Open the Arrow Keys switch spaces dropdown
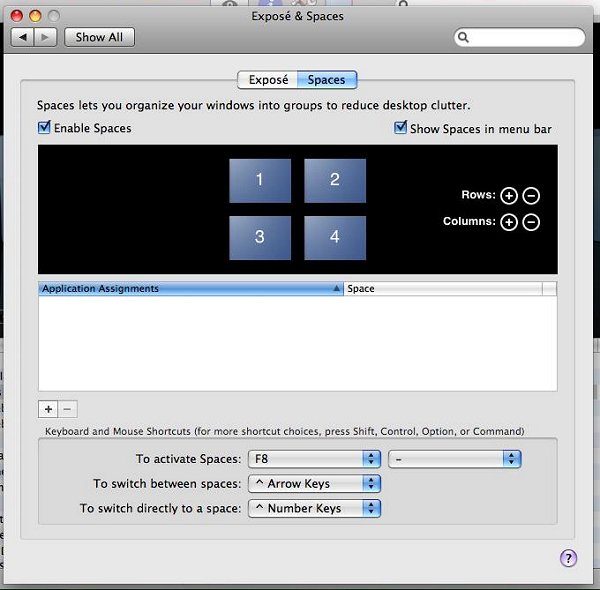The image size is (600, 590). (315, 484)
